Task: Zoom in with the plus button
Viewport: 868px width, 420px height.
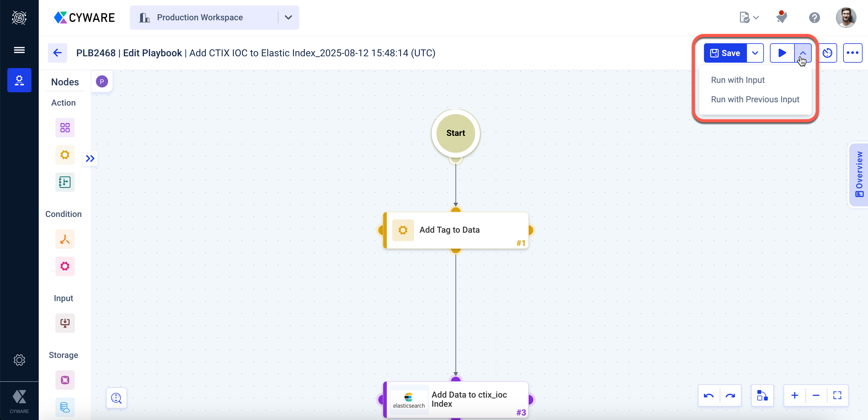Action: click(794, 395)
